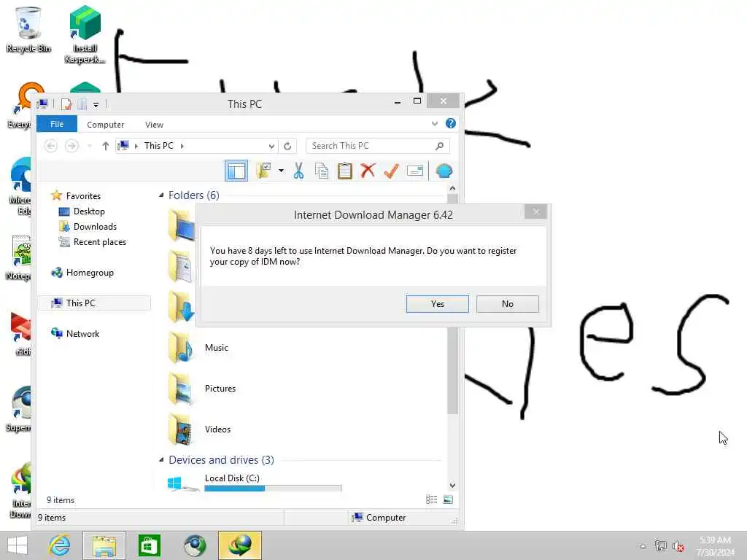Screen dimensions: 747x560
Task: Open the Computer ribbon tab
Action: click(105, 124)
